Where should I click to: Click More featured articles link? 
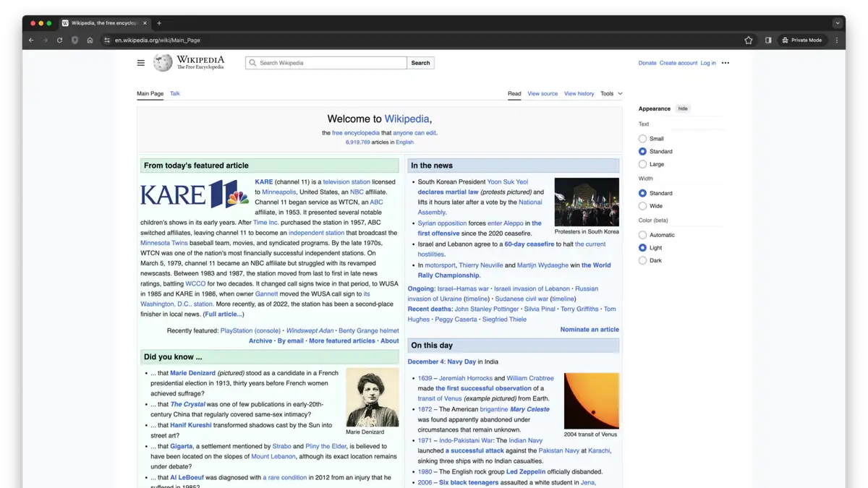342,341
